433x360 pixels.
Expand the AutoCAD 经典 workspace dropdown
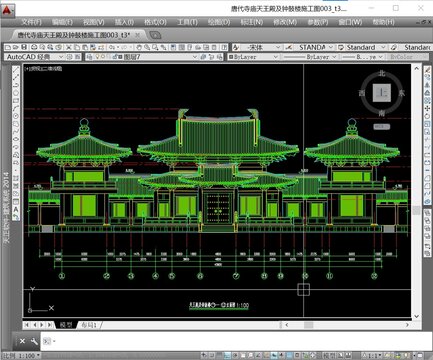tap(61, 57)
